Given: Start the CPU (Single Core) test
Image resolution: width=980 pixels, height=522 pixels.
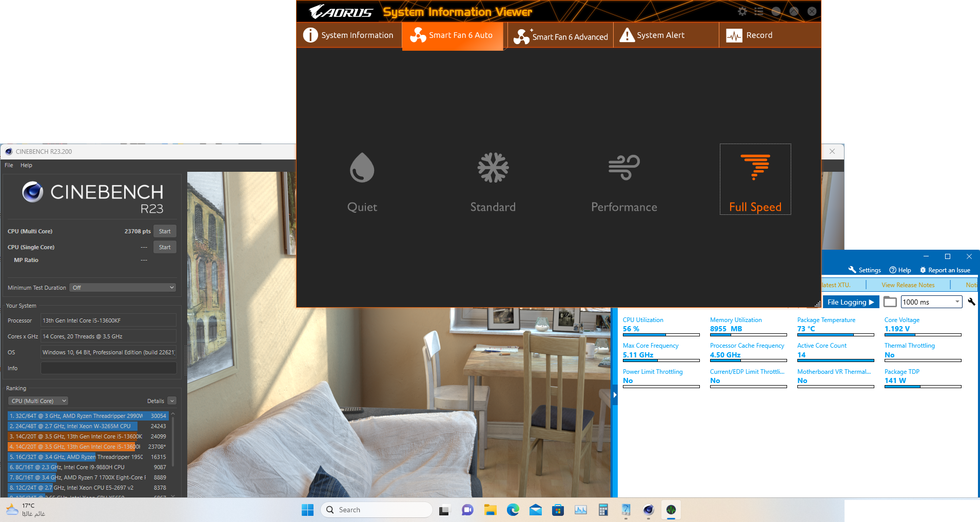Looking at the screenshot, I should (165, 247).
